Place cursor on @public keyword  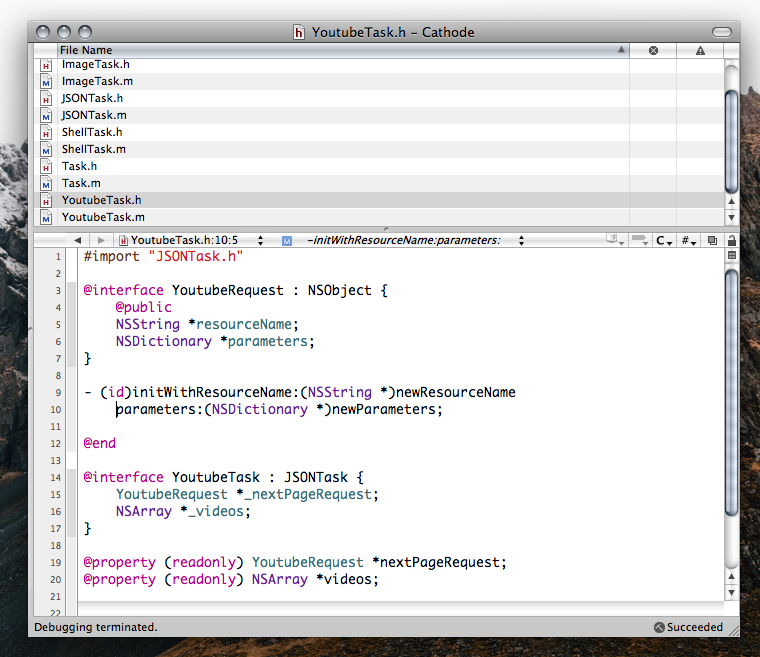pos(143,307)
